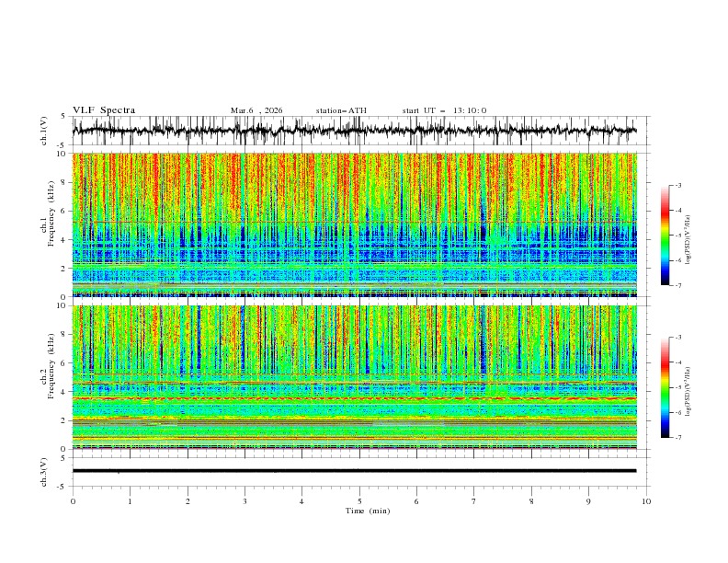The width and height of the screenshot is (728, 563).
Task: Click the log(PSD) label beside ch.1 colorbar
Action: 688,240
